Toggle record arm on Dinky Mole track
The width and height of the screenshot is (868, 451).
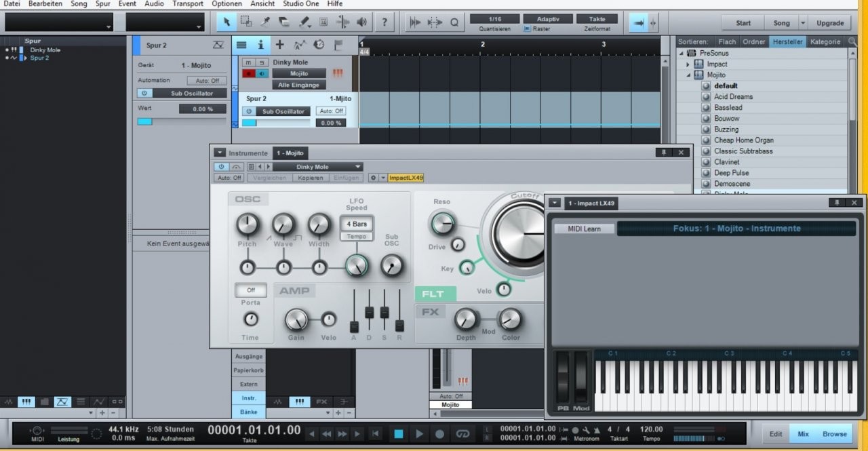click(x=248, y=73)
